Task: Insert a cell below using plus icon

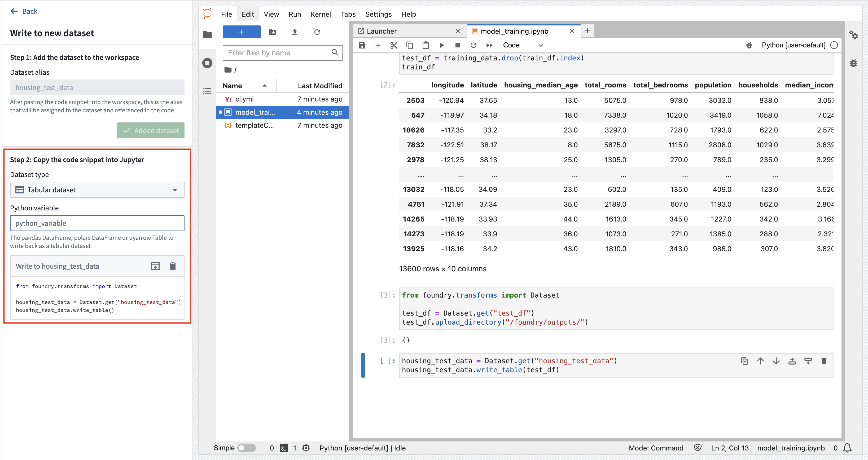Action: point(378,45)
